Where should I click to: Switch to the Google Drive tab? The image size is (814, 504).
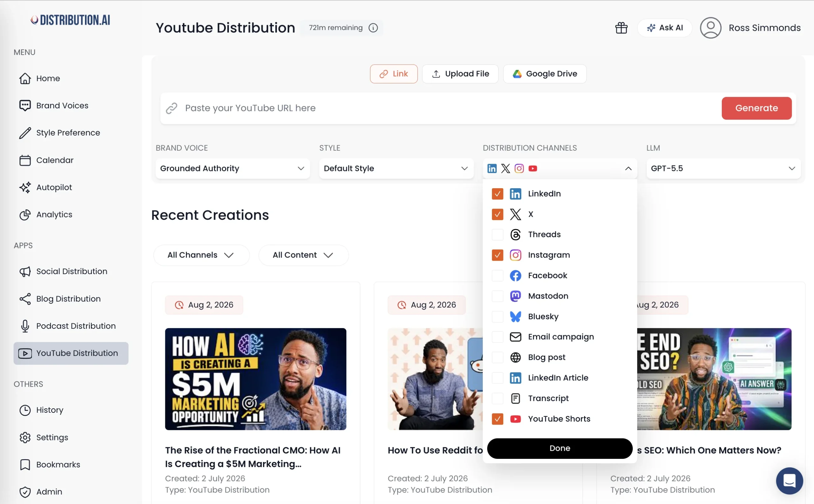(544, 74)
